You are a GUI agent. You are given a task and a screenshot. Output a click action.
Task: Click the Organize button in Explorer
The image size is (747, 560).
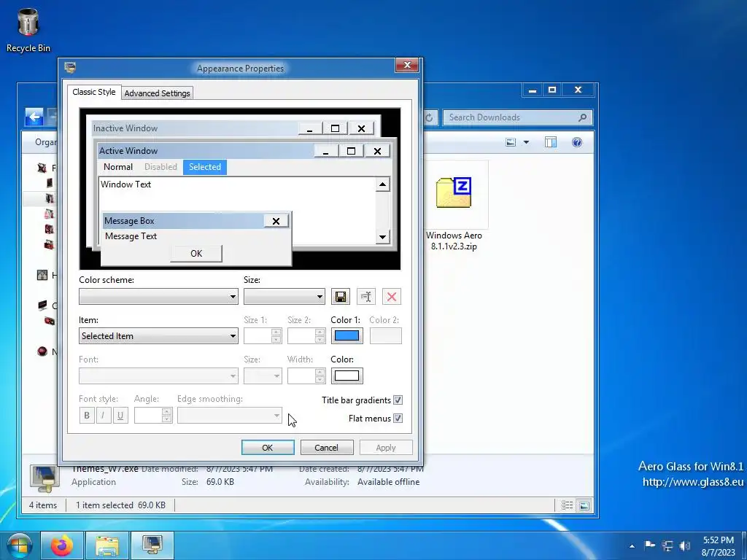[x=46, y=142]
